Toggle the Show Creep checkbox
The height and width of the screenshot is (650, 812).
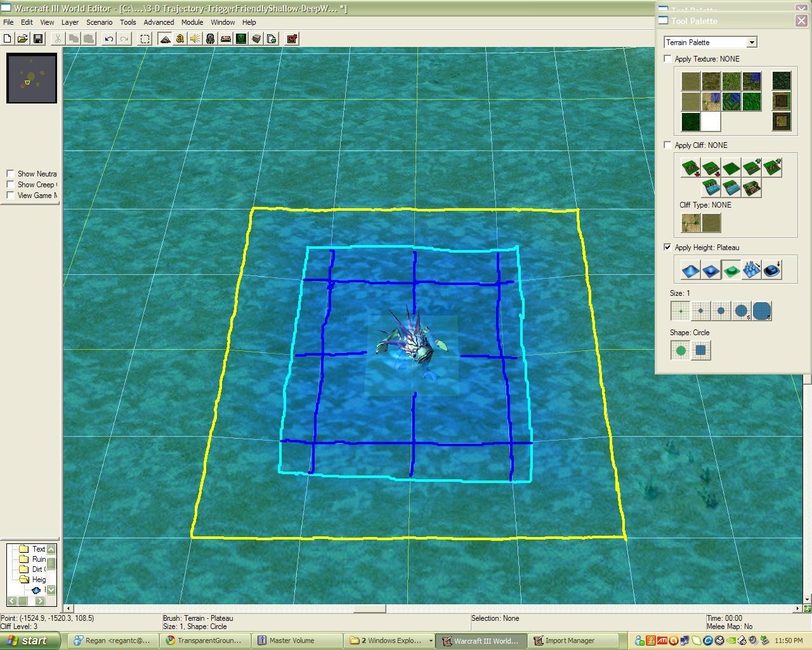(10, 184)
